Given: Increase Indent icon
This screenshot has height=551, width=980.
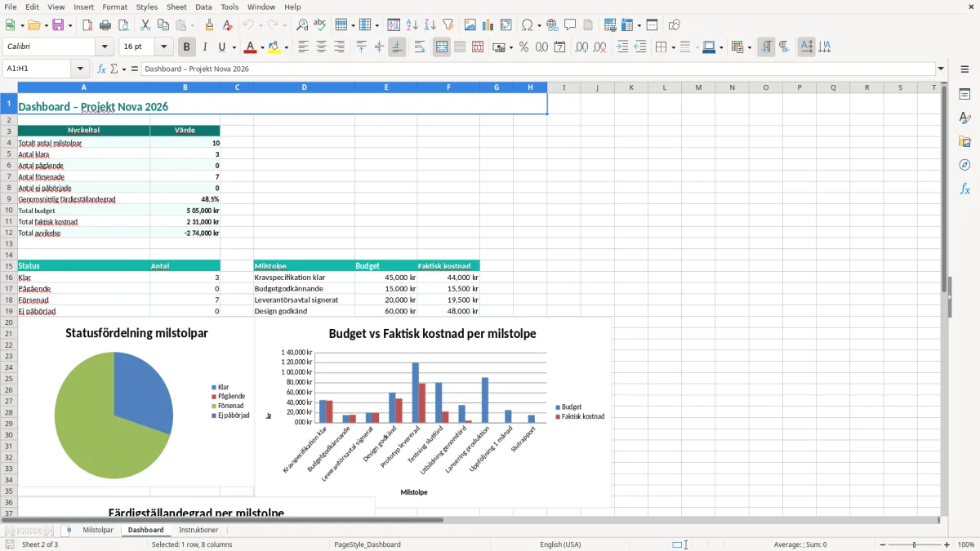Looking at the screenshot, I should pos(622,47).
